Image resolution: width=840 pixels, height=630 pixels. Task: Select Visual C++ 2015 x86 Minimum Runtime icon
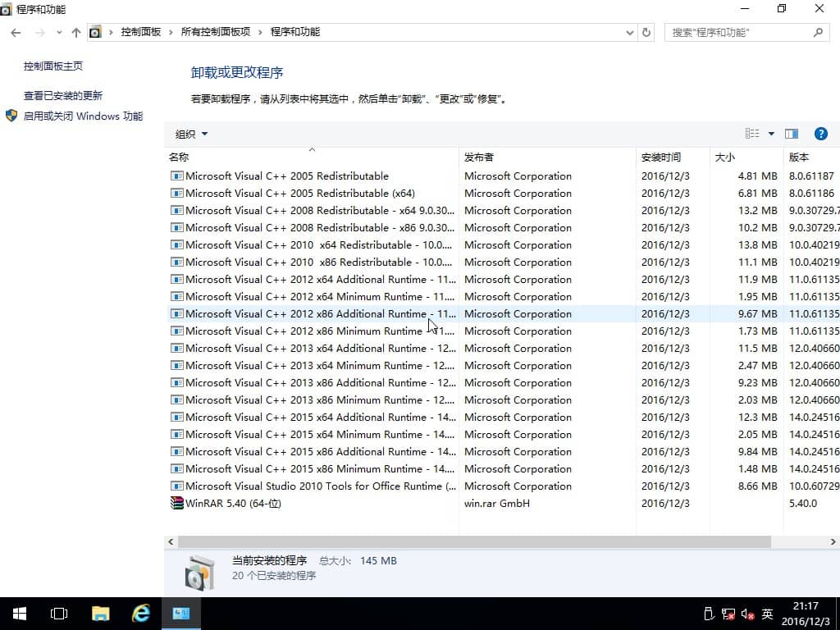[x=177, y=468]
